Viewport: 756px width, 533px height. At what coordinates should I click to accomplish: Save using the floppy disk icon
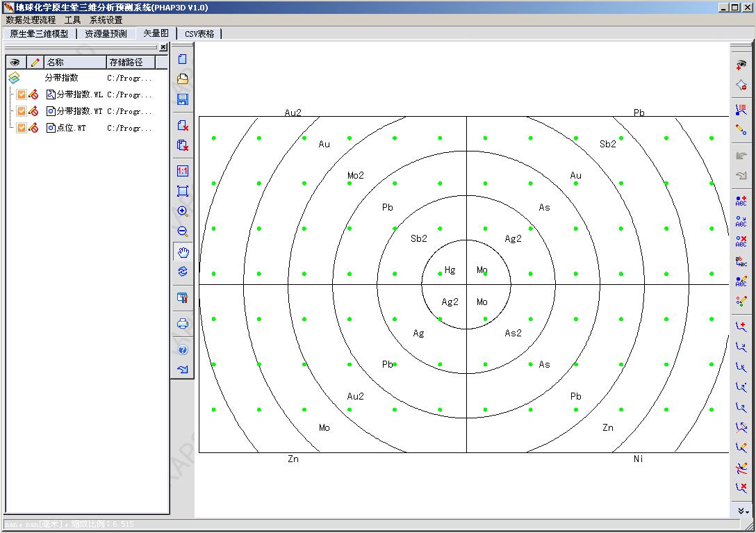(x=182, y=99)
